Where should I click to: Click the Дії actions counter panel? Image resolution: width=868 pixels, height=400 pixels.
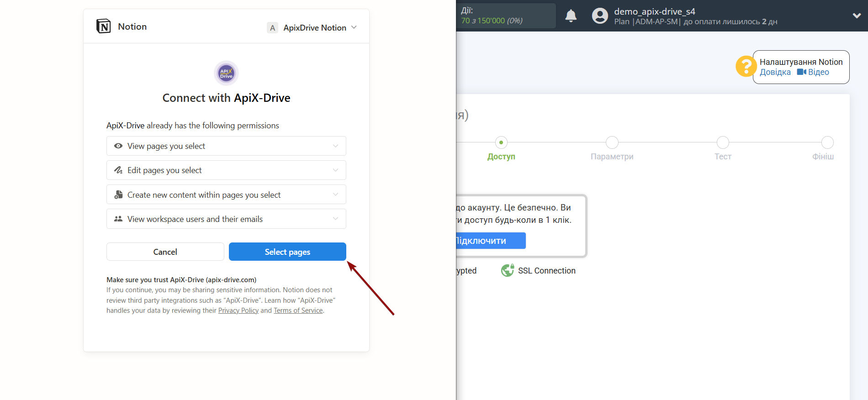(x=506, y=16)
